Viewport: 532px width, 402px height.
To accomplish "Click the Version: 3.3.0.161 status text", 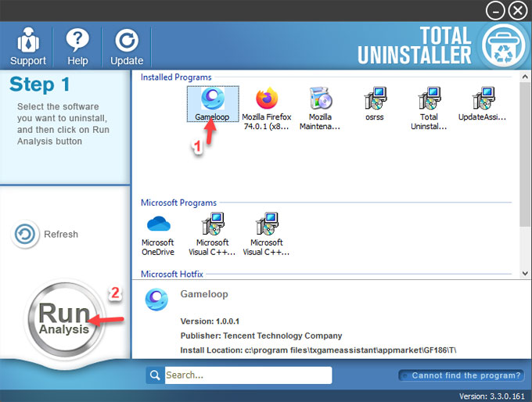I will pyautogui.click(x=492, y=397).
